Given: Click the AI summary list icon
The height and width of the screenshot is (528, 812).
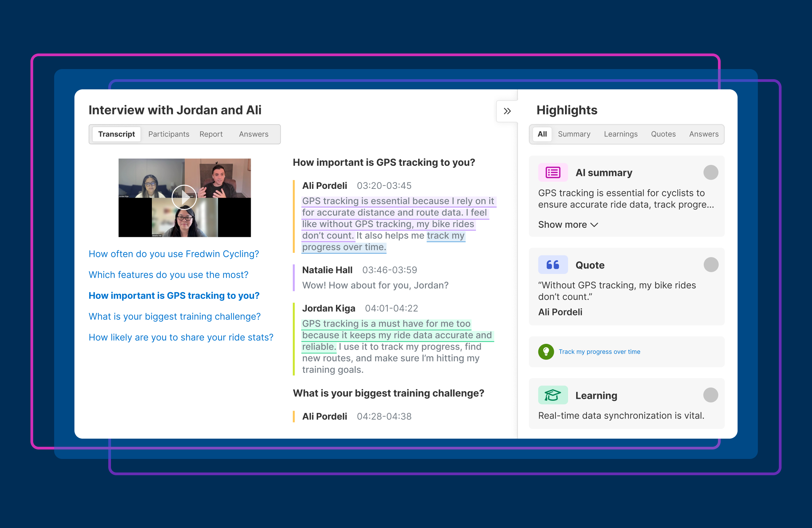Looking at the screenshot, I should click(553, 173).
